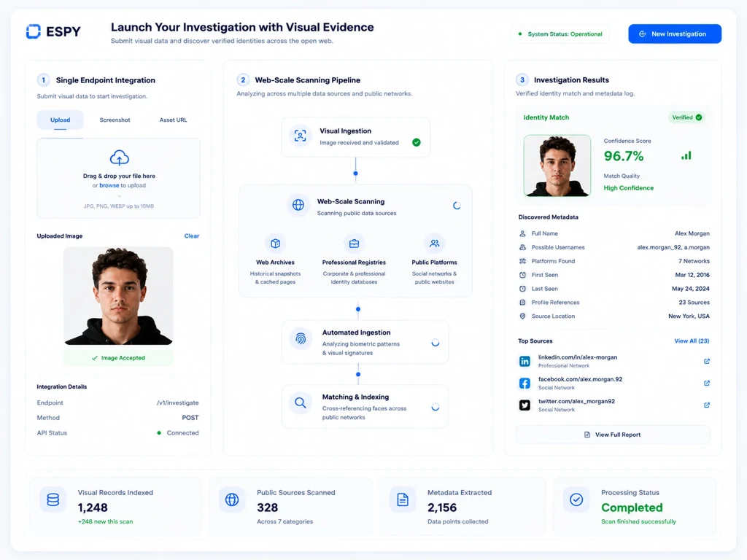Click the Public Sources Scanned globe icon
This screenshot has width=747, height=560.
(232, 499)
